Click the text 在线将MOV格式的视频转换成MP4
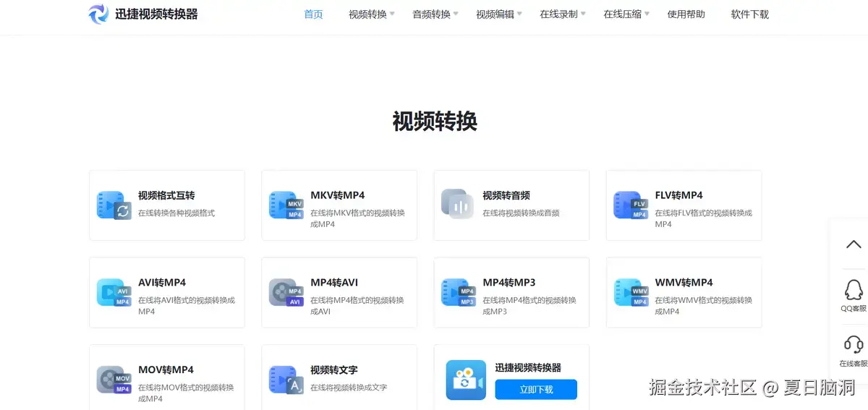Screen dimensions: 868x410 point(186,393)
